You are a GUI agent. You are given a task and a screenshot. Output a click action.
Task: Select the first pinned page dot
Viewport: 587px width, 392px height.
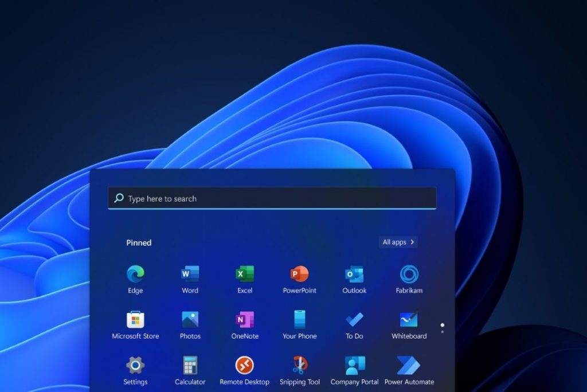click(x=443, y=325)
